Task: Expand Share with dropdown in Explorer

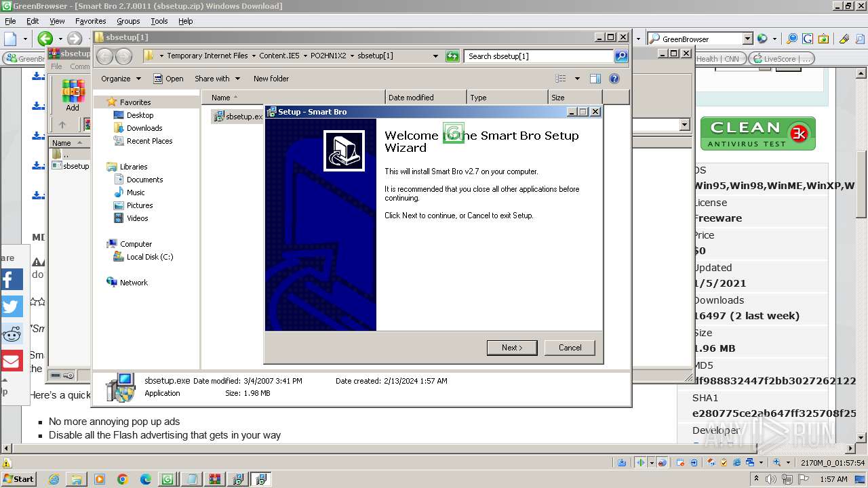Action: click(x=217, y=79)
